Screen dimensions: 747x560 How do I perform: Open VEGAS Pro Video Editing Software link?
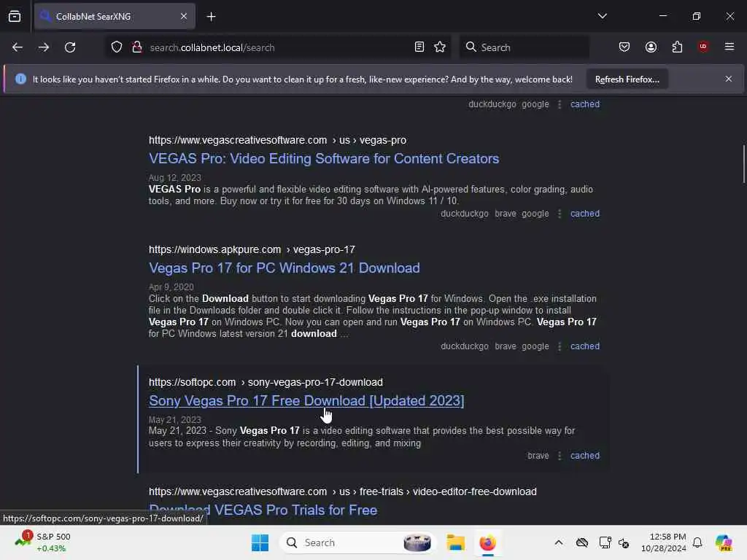pos(324,158)
